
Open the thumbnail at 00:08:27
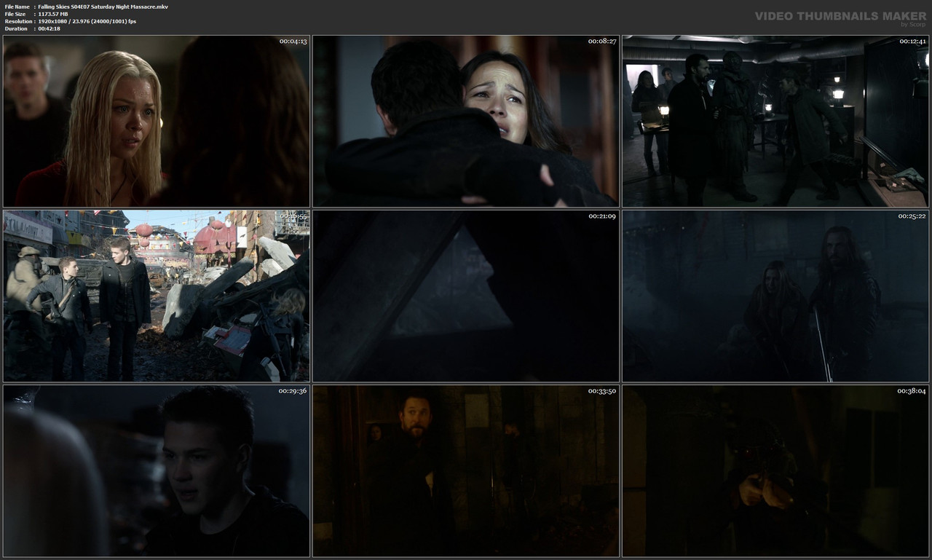(x=466, y=122)
